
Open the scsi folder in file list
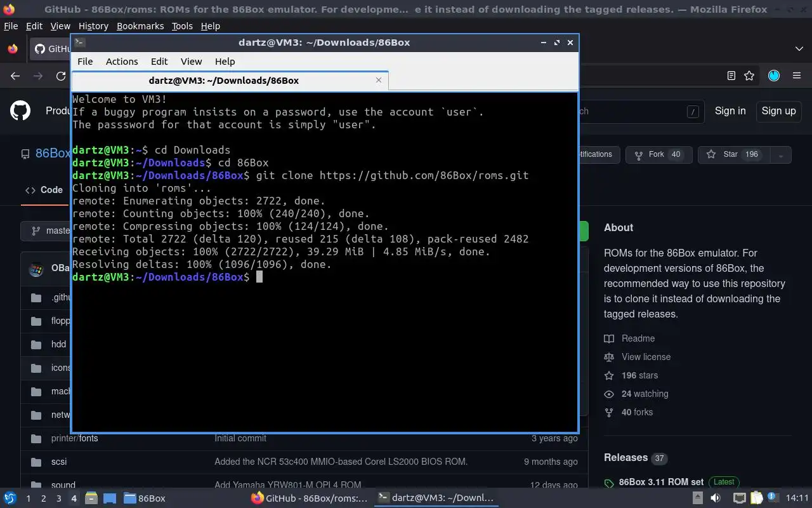(59, 462)
